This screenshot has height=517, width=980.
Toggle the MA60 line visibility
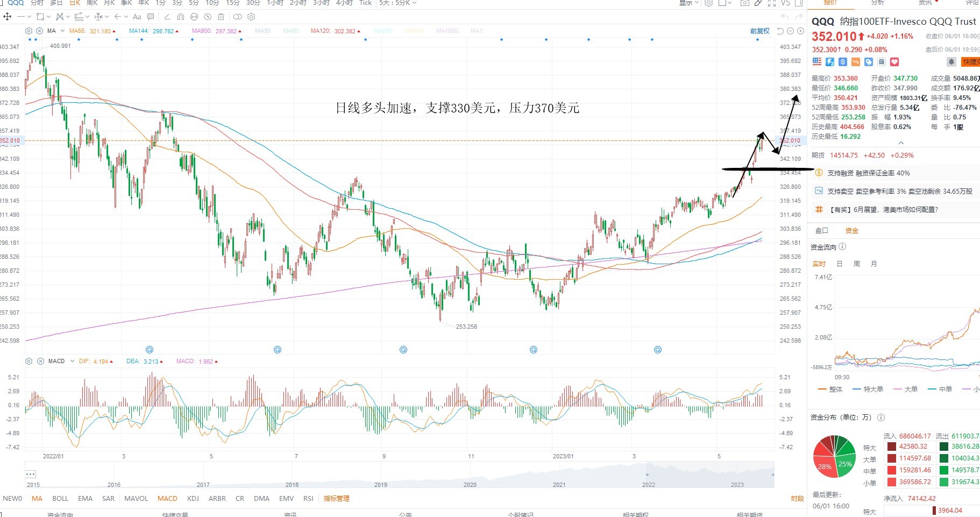pos(291,31)
